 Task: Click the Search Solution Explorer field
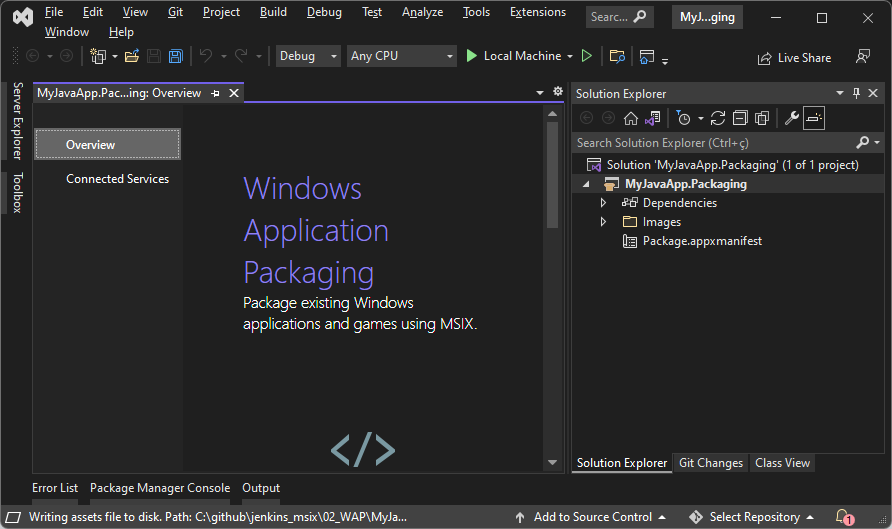point(713,143)
